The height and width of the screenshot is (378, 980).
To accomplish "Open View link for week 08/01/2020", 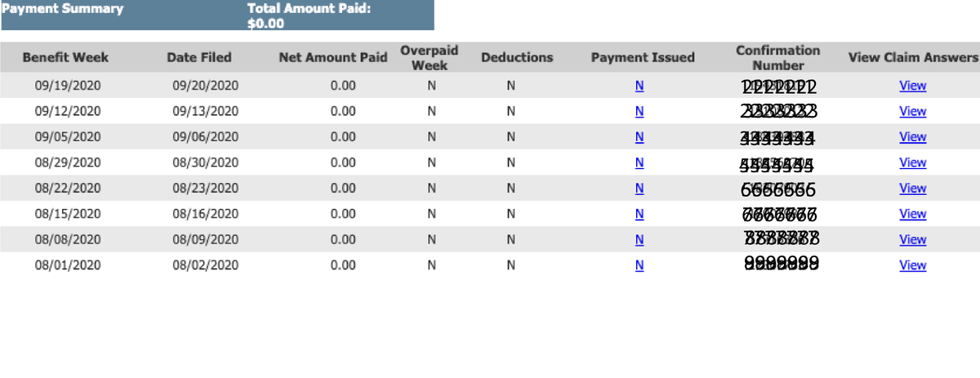I will point(912,265).
